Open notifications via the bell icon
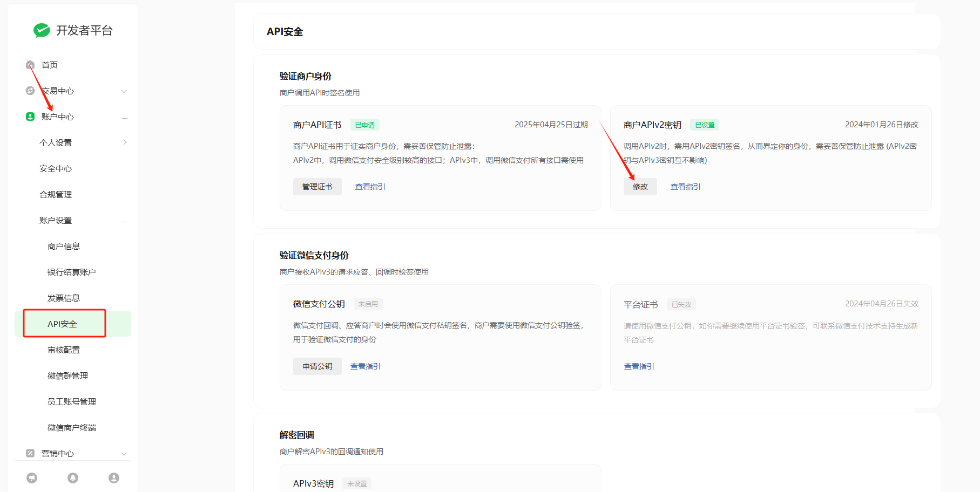980x492 pixels. pyautogui.click(x=73, y=478)
